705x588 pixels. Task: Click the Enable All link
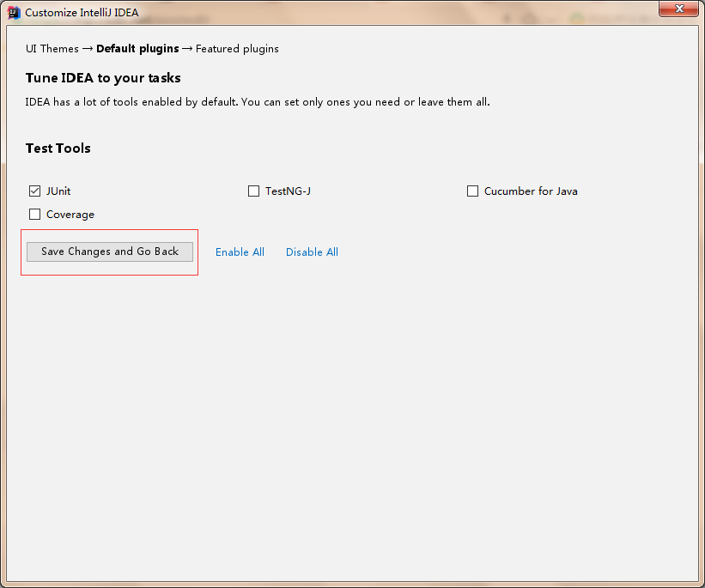(x=240, y=252)
